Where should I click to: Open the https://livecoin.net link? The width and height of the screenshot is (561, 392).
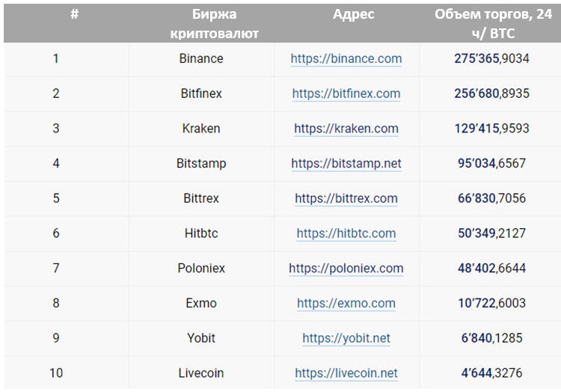point(346,373)
